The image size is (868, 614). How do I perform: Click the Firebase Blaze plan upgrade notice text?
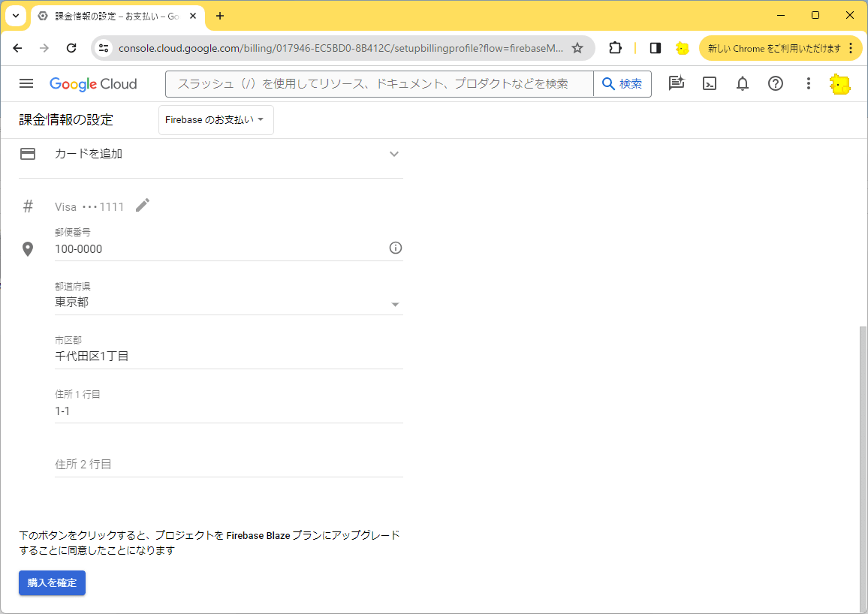coord(209,543)
